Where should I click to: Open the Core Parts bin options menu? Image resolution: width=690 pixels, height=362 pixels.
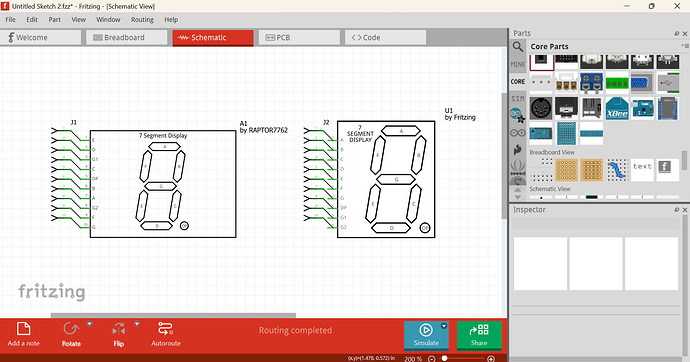[x=685, y=46]
